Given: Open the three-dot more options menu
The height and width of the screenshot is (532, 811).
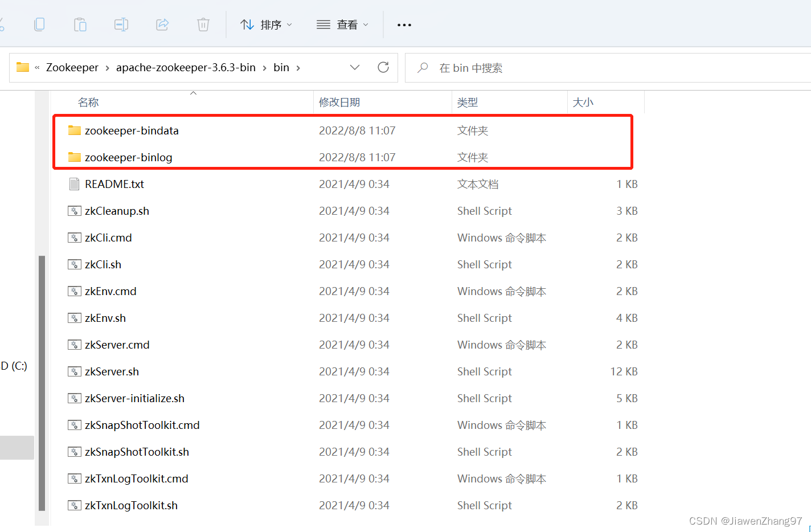Looking at the screenshot, I should tap(404, 25).
